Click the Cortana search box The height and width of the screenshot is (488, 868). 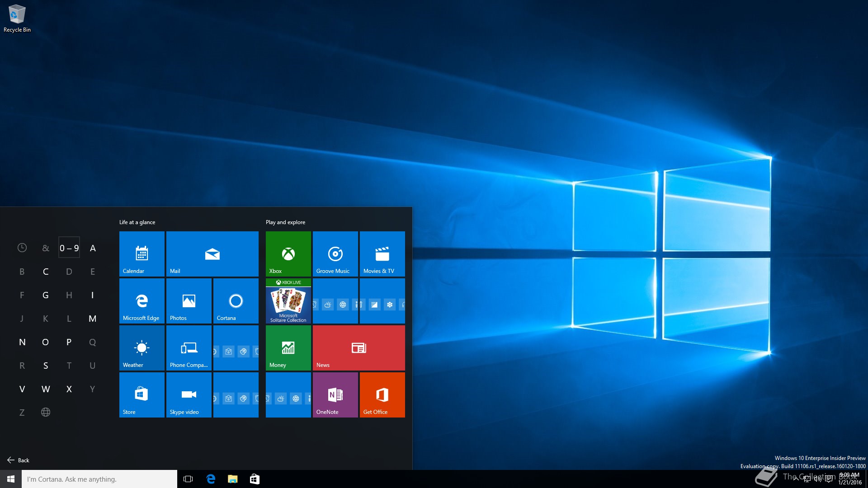[99, 479]
